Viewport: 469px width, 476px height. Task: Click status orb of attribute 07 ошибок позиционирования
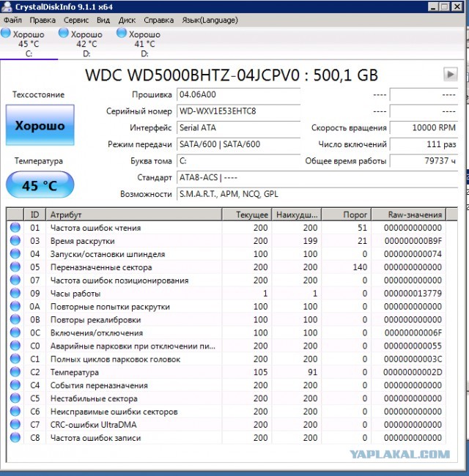point(15,280)
